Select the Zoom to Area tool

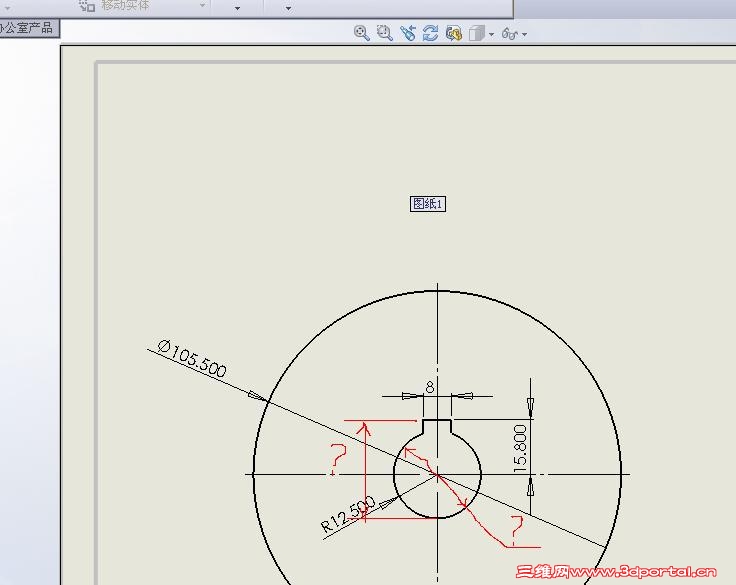(x=384, y=33)
